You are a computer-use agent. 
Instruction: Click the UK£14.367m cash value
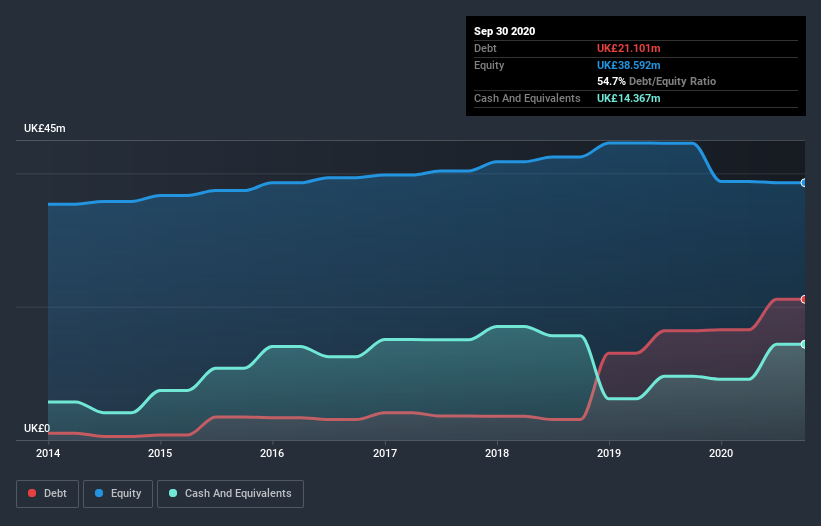[x=628, y=98]
